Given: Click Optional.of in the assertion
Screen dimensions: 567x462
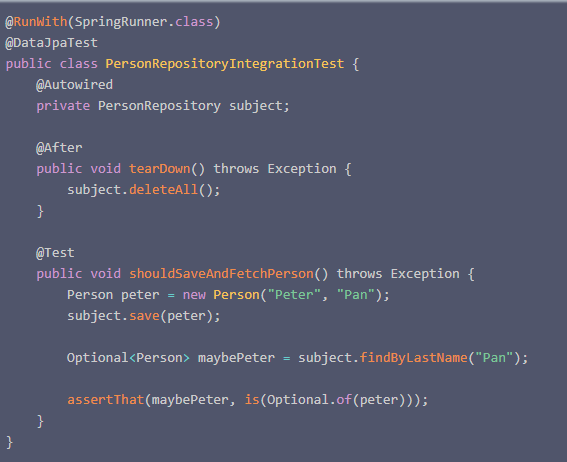Looking at the screenshot, I should pos(310,400).
